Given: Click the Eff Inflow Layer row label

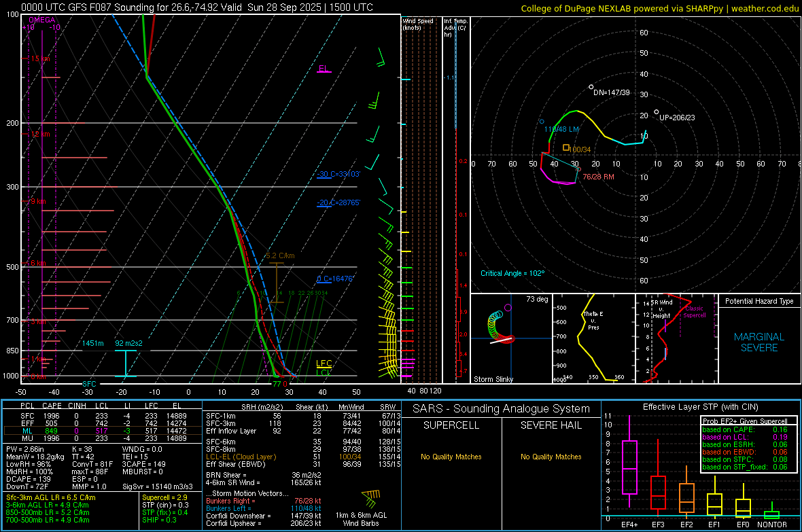Looking at the screenshot, I should click(x=232, y=431).
